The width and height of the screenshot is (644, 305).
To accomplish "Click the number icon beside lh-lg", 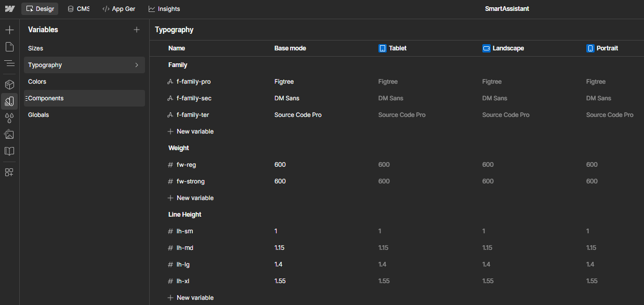I will tap(170, 264).
